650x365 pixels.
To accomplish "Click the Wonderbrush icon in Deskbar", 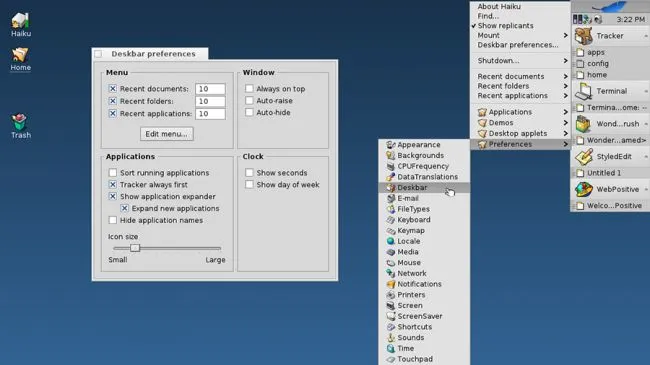I will point(583,124).
